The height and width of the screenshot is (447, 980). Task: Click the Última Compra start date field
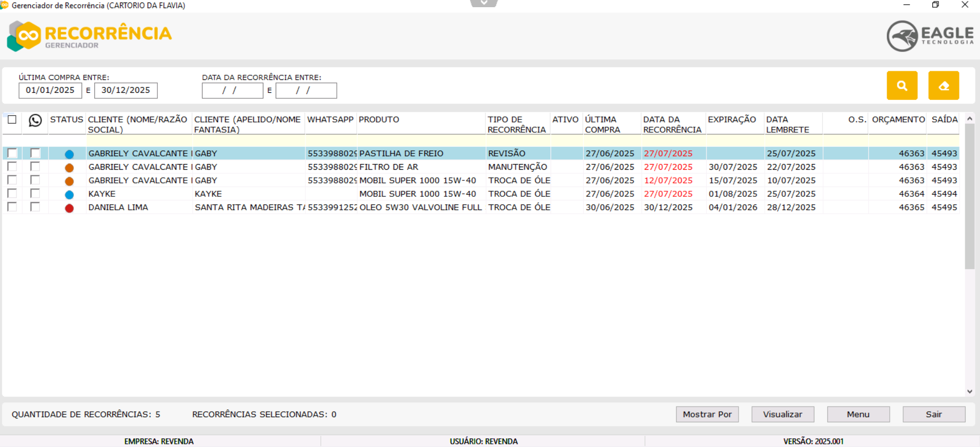tap(50, 90)
